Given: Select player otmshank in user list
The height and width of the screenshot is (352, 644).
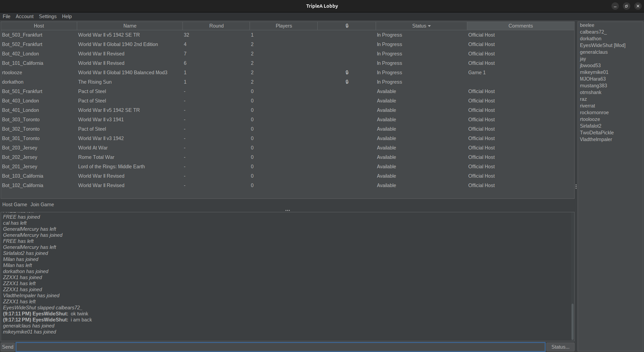Looking at the screenshot, I should pyautogui.click(x=591, y=92).
